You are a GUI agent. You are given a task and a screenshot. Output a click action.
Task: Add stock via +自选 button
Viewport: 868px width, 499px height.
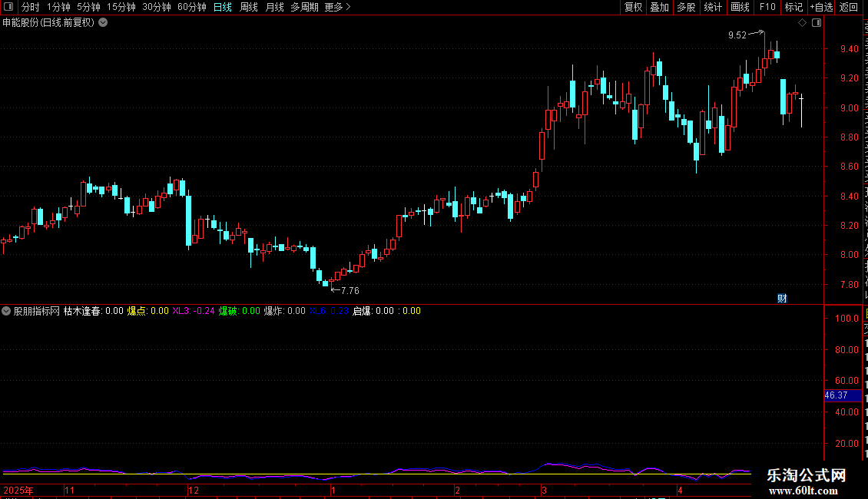(x=821, y=7)
